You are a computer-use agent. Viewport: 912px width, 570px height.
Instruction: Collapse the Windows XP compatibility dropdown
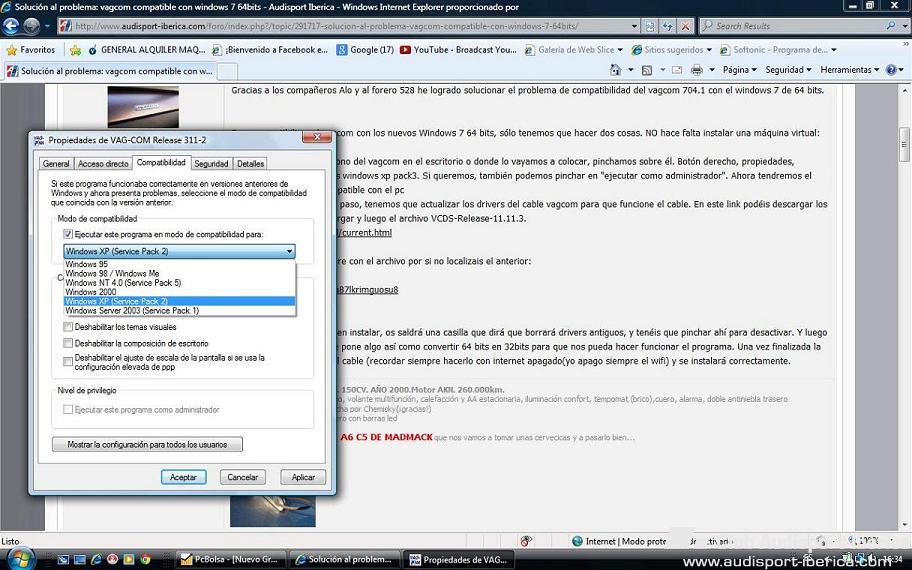289,252
